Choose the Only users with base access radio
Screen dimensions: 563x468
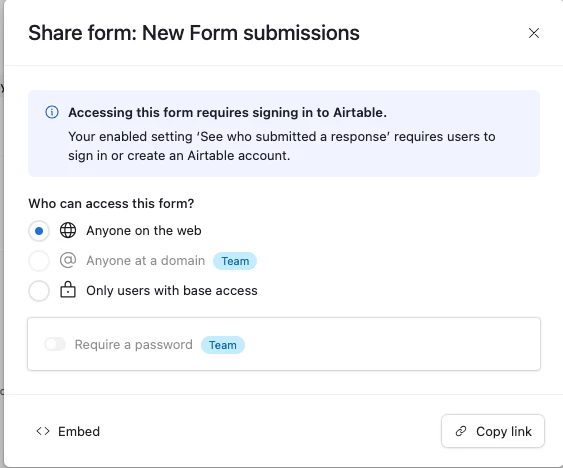coord(39,290)
